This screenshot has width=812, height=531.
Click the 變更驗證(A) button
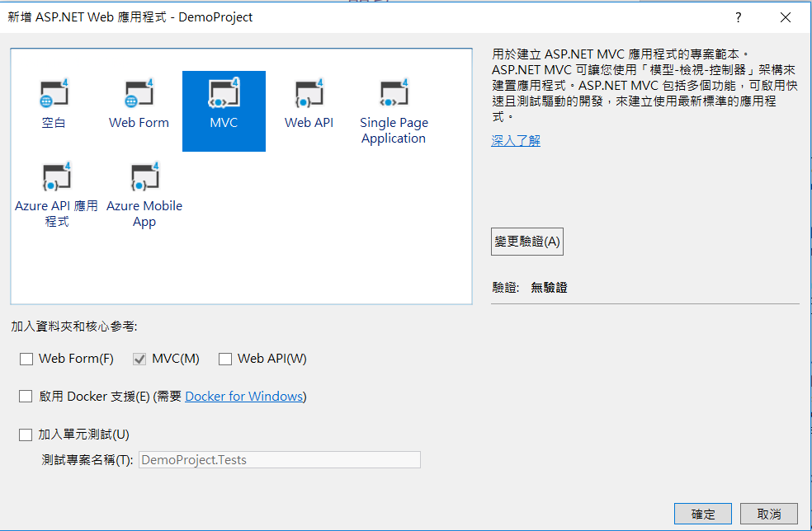point(527,242)
